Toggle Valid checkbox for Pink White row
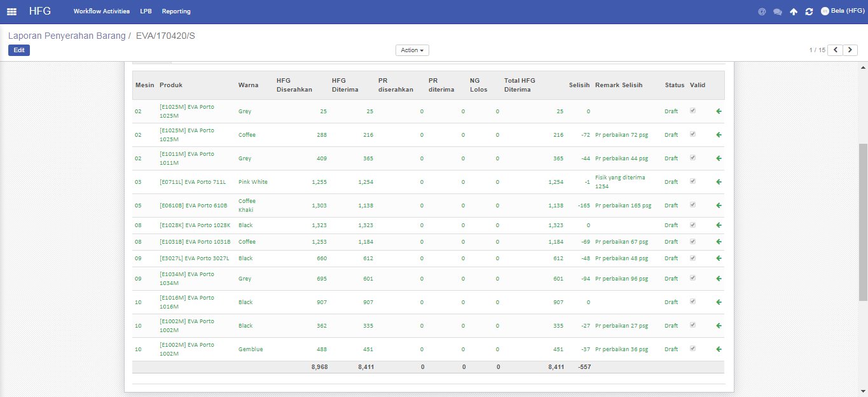The image size is (868, 397). [x=692, y=181]
